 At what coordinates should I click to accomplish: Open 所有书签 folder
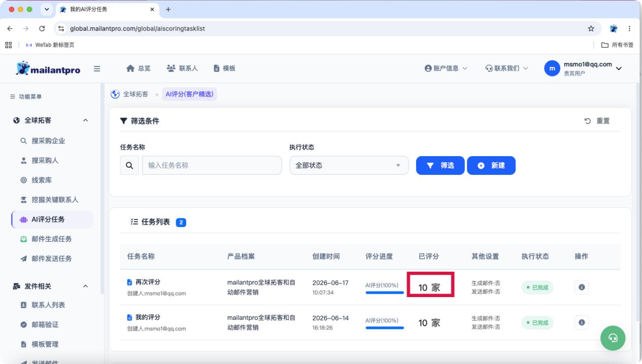point(618,45)
